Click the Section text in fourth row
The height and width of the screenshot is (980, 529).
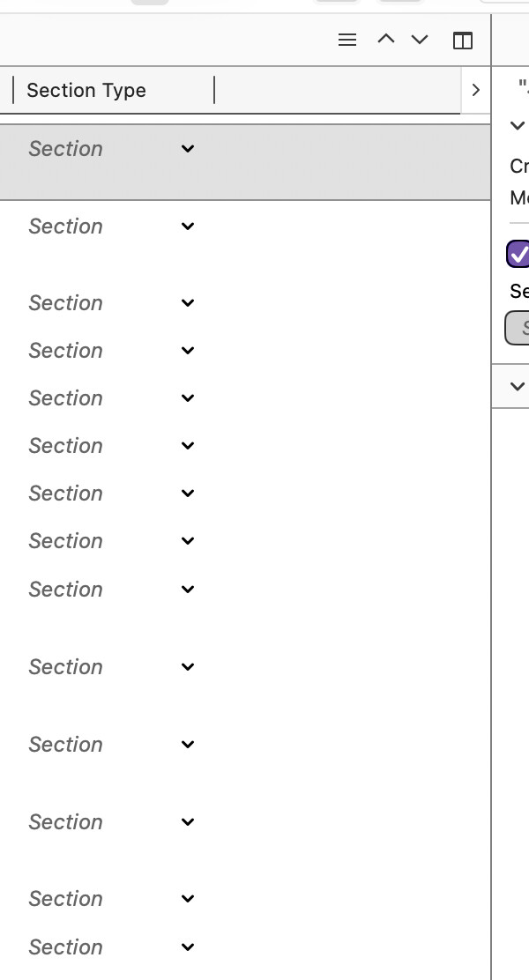(66, 351)
